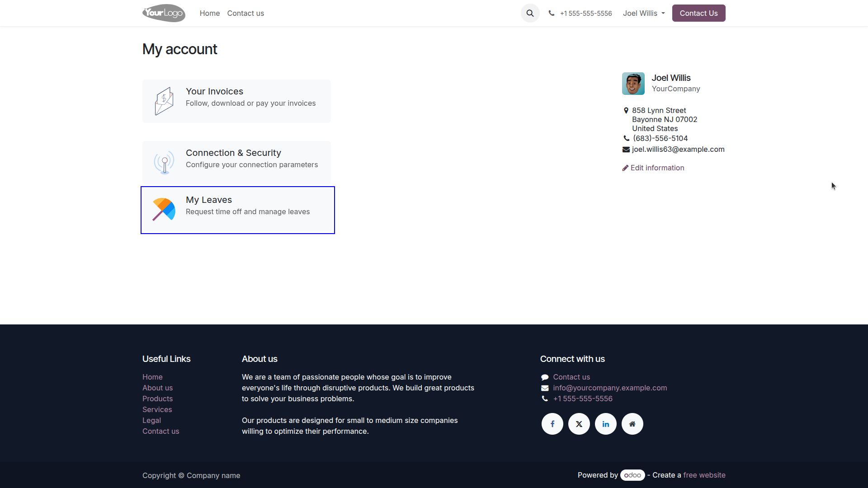Click the My Leaves umbrella icon
Screen dimensions: 868x488
tap(164, 210)
